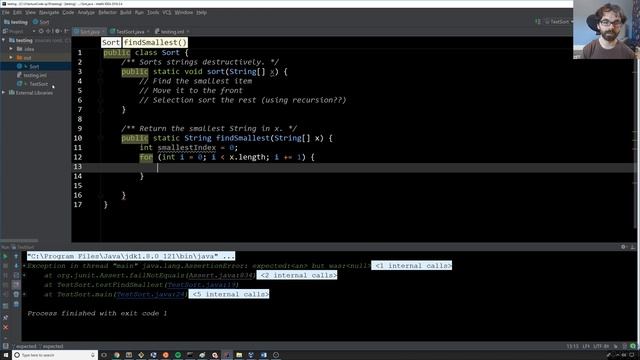Image resolution: width=640 pixels, height=360 pixels.
Task: Rerun TestSort with green play icon
Action: coord(5,257)
